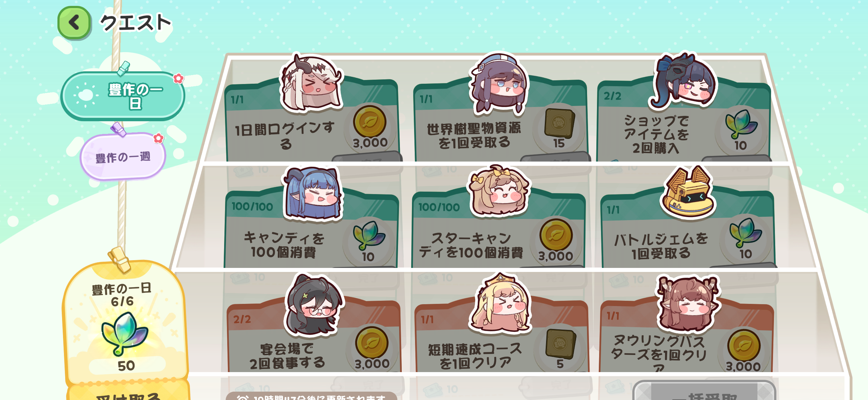The image size is (868, 400).
Task: Click the brown tile reward on 短期速成コース quest
Action: pyautogui.click(x=560, y=344)
